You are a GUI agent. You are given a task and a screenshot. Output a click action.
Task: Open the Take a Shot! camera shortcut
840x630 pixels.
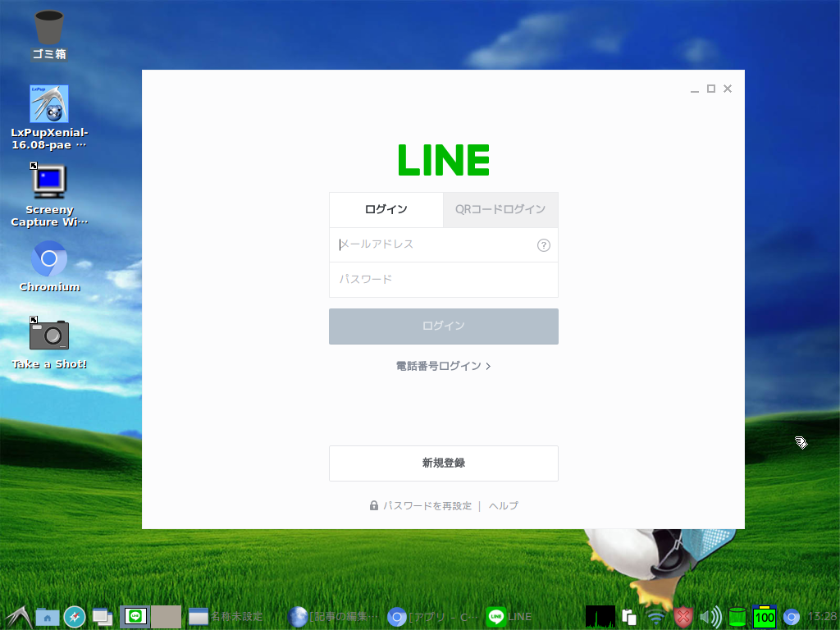tap(48, 343)
